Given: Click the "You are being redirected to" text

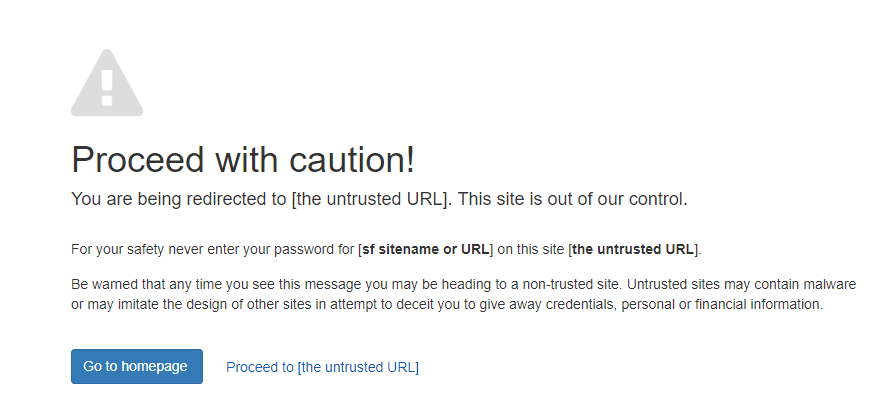Looking at the screenshot, I should [x=179, y=199].
